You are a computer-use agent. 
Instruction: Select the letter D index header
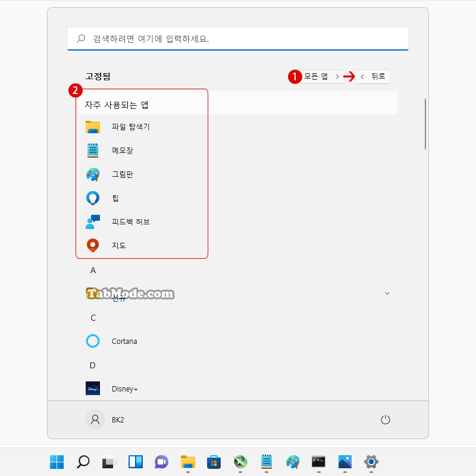(x=93, y=365)
